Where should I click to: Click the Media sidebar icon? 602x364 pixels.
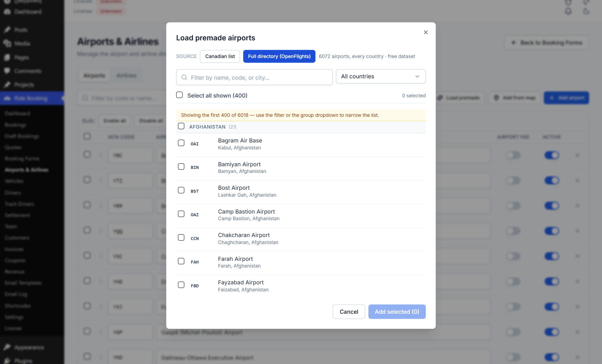coord(7,43)
